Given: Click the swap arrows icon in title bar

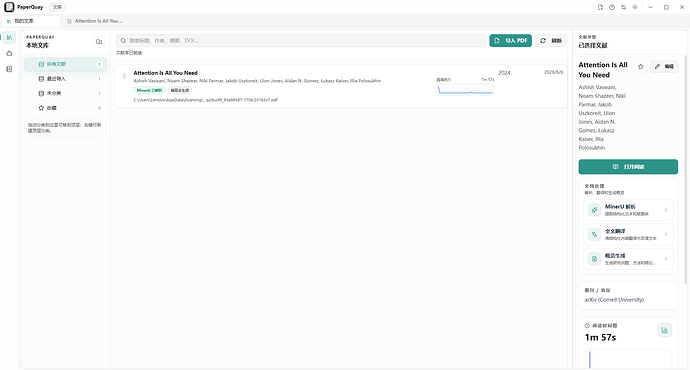Looking at the screenshot, I should click(x=623, y=7).
